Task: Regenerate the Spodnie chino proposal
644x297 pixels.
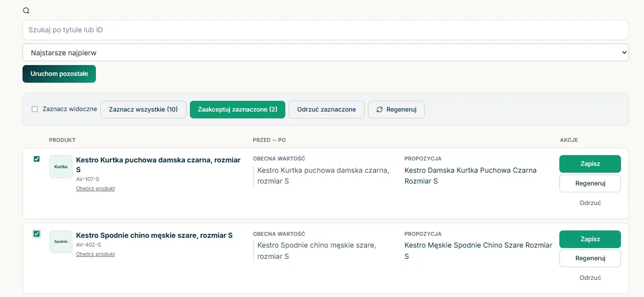Action: click(x=590, y=258)
